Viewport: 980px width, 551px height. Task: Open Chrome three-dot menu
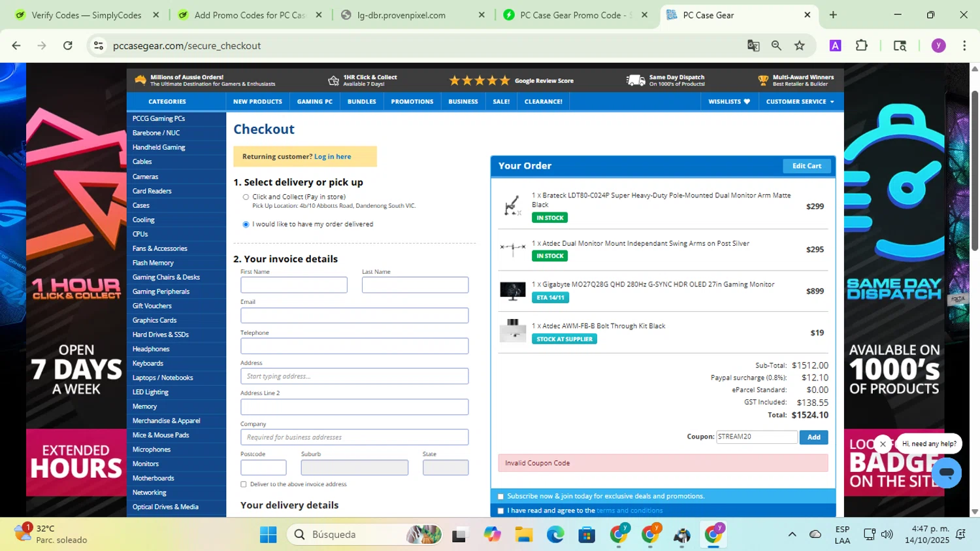[964, 46]
